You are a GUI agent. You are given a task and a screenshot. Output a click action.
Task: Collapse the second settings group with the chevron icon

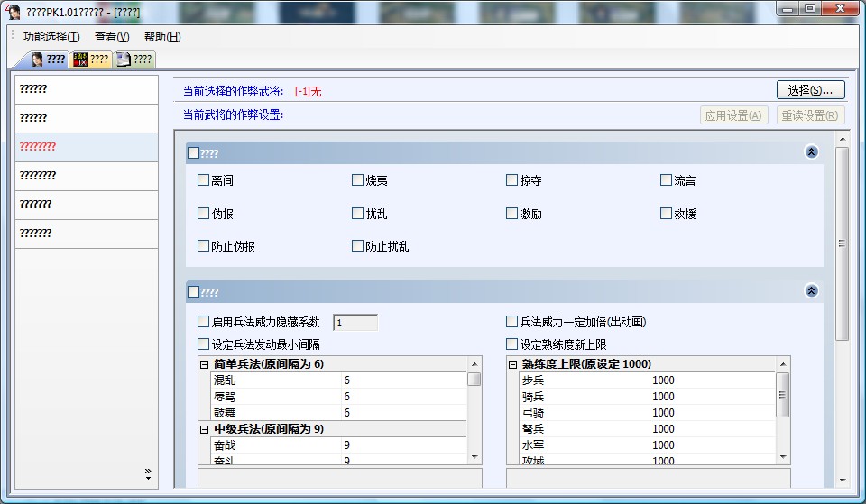[x=811, y=291]
